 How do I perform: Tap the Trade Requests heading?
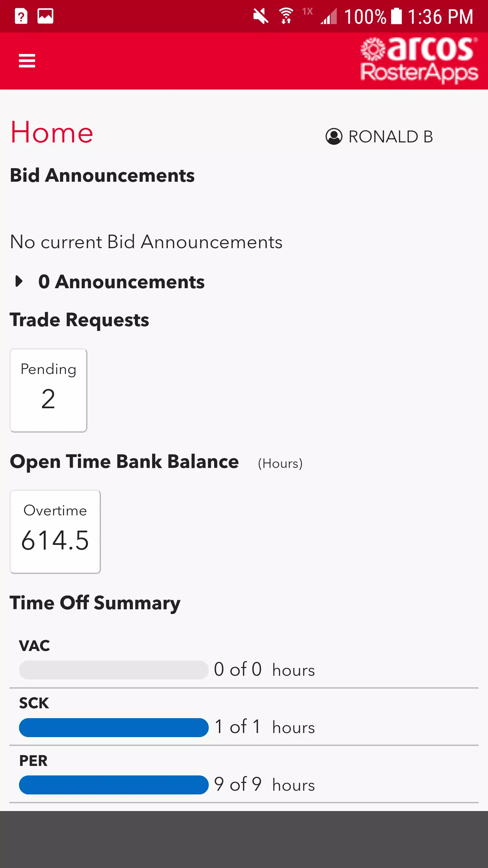(79, 320)
